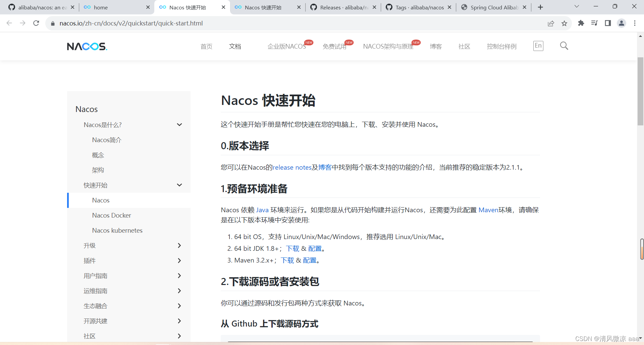Open 博客 in the top navigation
The height and width of the screenshot is (345, 644).
(436, 46)
